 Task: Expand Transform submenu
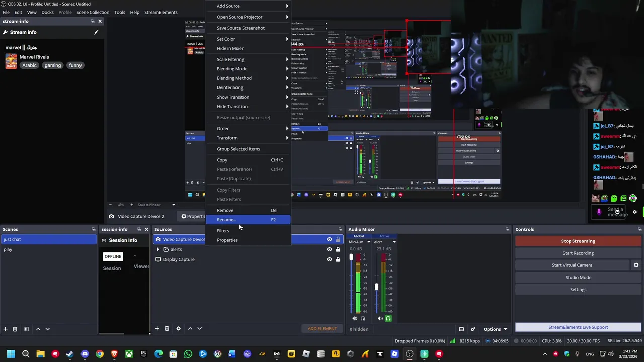click(248, 138)
